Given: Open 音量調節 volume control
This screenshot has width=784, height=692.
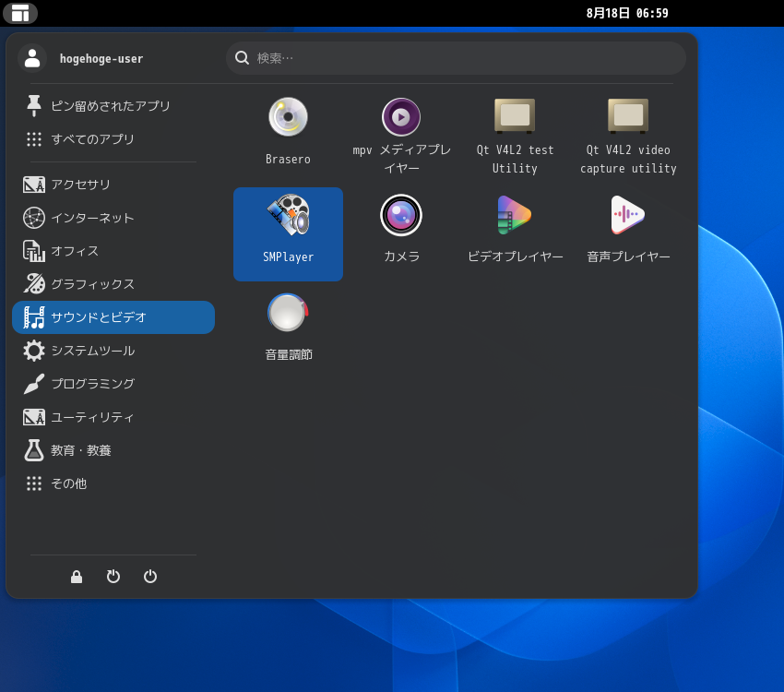Looking at the screenshot, I should (x=288, y=332).
